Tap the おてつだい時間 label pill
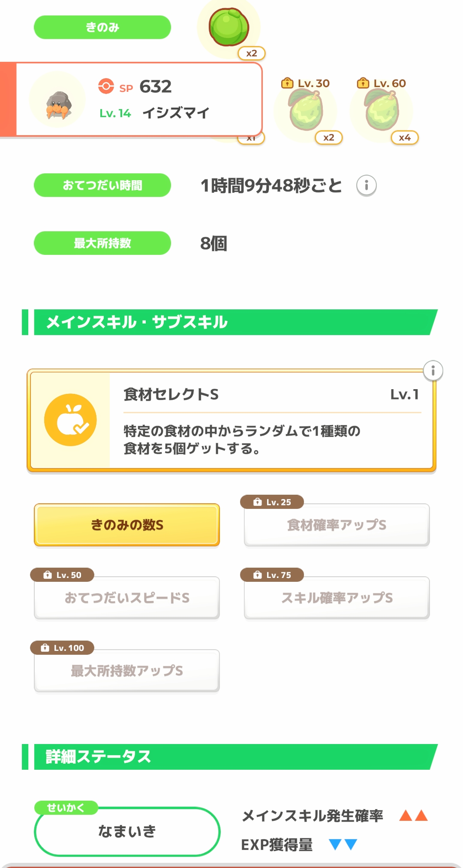This screenshot has width=463, height=868. (x=102, y=185)
